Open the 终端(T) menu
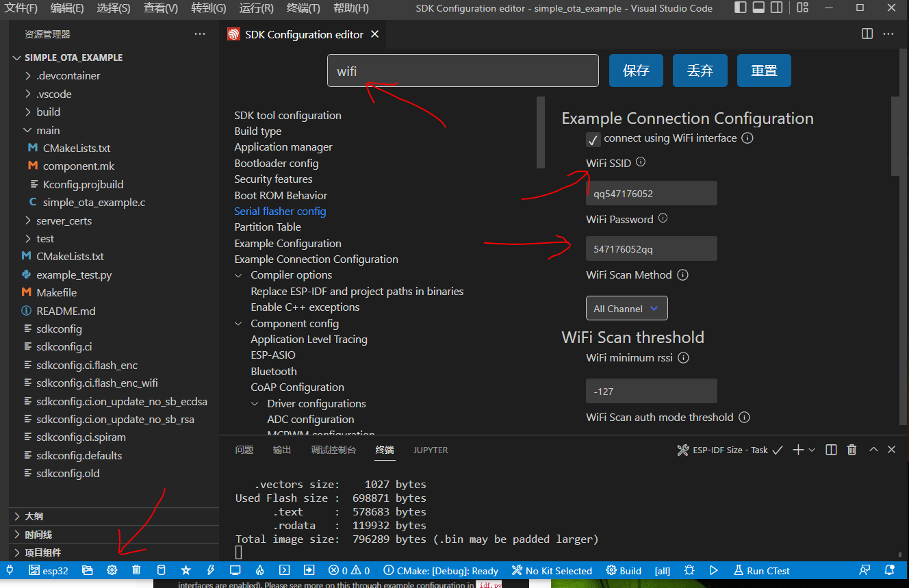Image resolution: width=909 pixels, height=588 pixels. pos(303,8)
